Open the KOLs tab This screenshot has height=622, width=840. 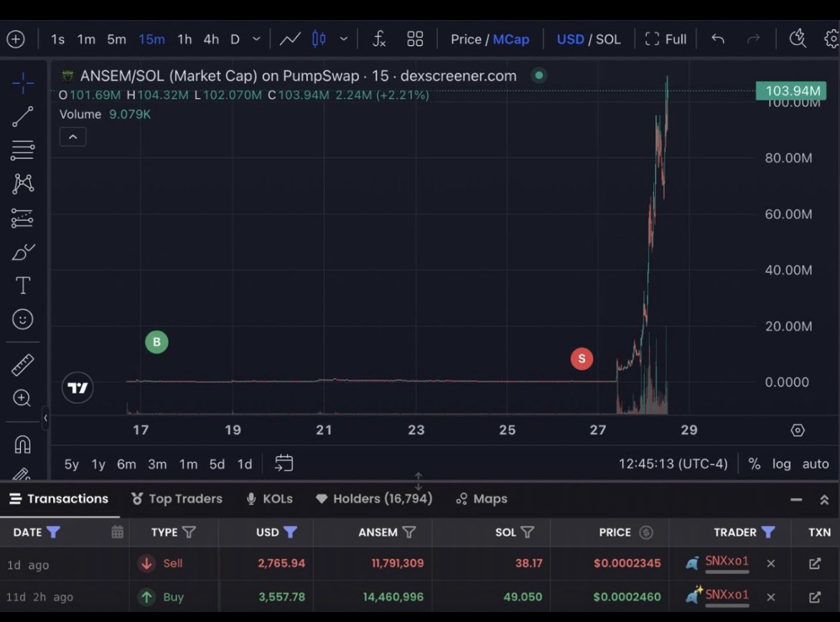pos(269,499)
